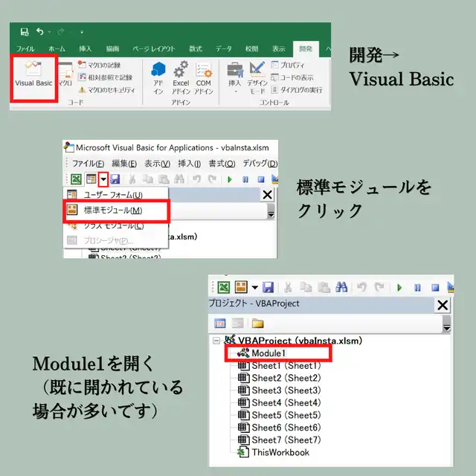Click the Excel save icon in the quick access bar

25,32
